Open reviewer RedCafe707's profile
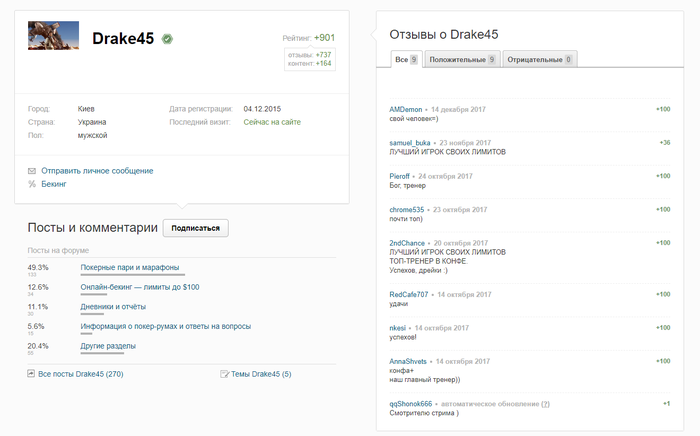Image resolution: width=700 pixels, height=436 pixels. click(x=408, y=295)
